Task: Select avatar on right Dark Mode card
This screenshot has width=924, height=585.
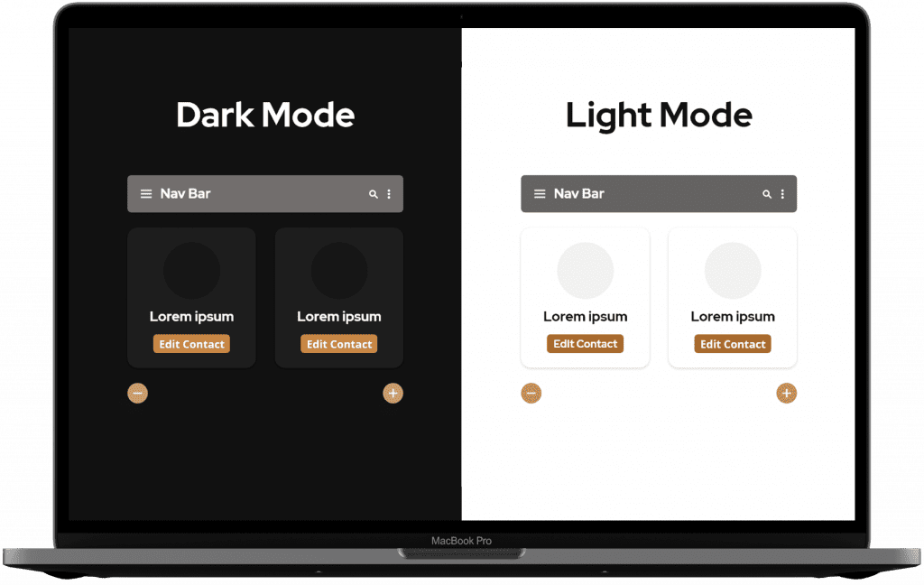Action: 339,271
